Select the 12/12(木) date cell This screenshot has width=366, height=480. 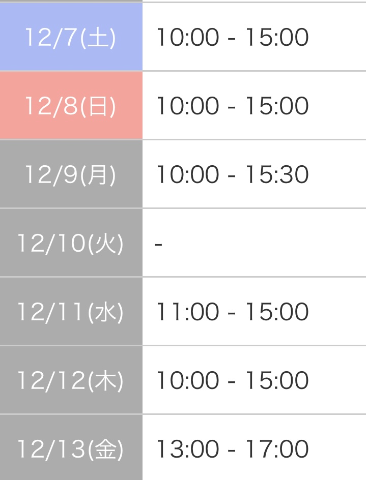(x=71, y=380)
